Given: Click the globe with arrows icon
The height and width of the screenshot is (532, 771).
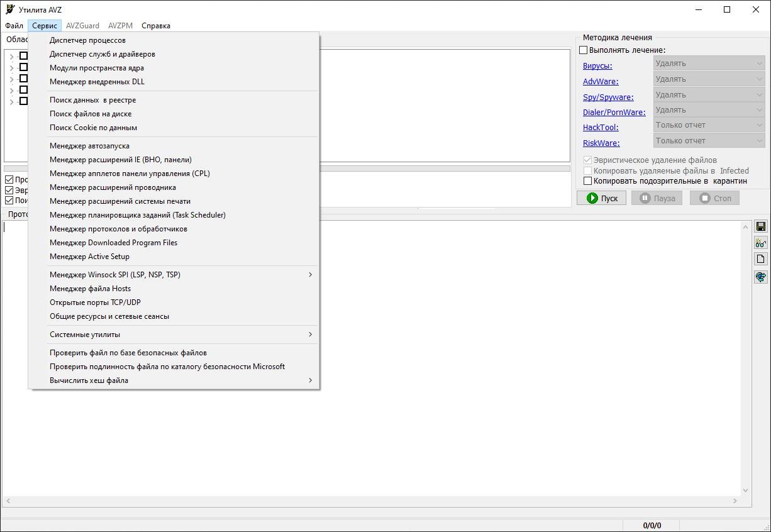Looking at the screenshot, I should (760, 277).
